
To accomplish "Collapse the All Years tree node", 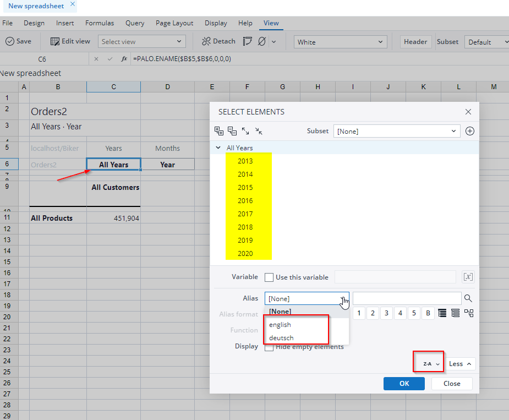I will [x=218, y=148].
